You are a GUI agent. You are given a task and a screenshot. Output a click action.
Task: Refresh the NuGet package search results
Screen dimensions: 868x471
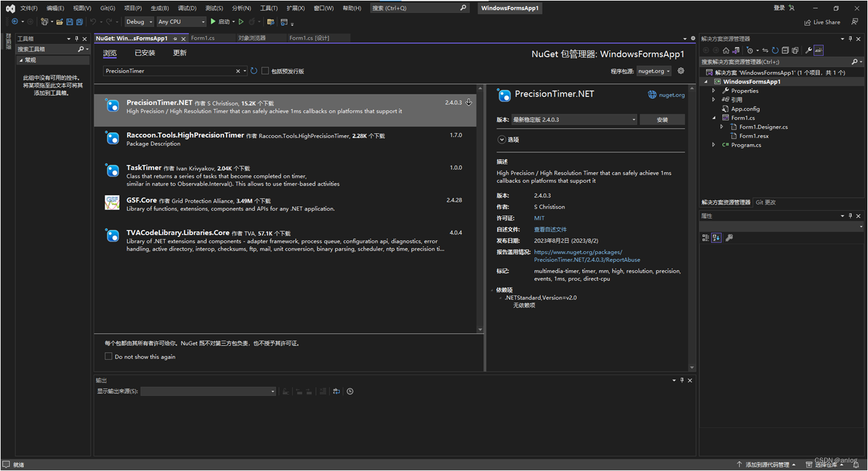[254, 71]
